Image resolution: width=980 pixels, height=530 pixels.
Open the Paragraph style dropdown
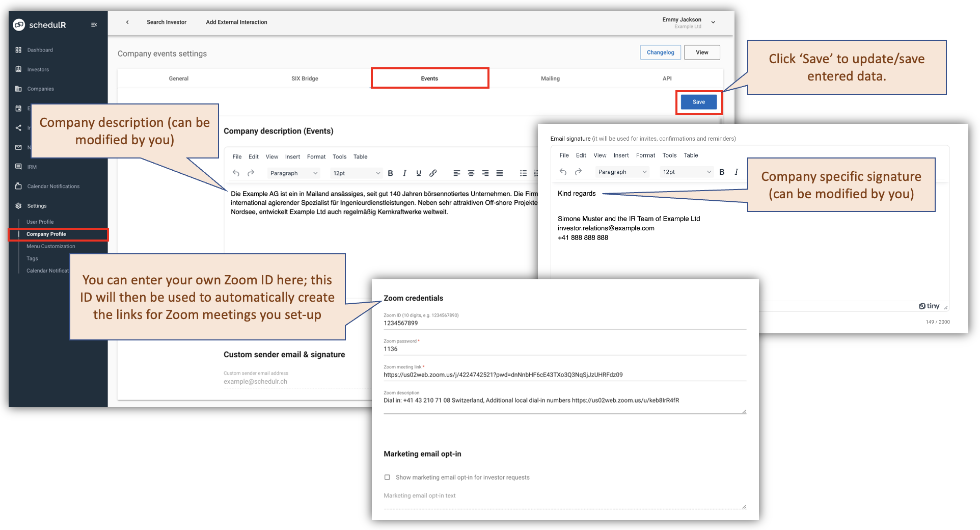click(293, 173)
